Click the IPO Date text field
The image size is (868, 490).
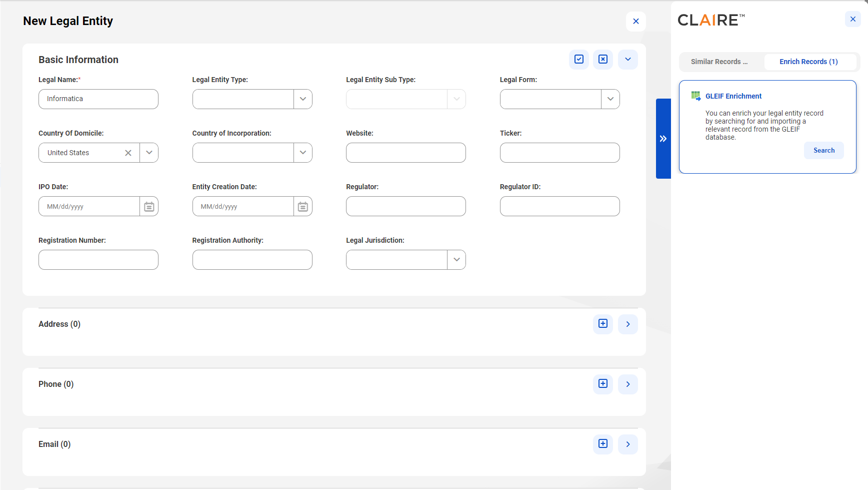click(89, 206)
